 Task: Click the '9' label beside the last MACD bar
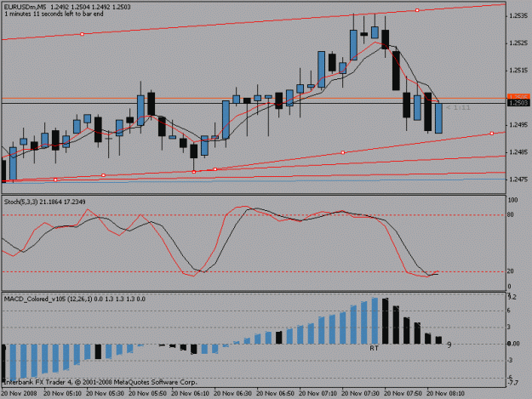[449, 345]
